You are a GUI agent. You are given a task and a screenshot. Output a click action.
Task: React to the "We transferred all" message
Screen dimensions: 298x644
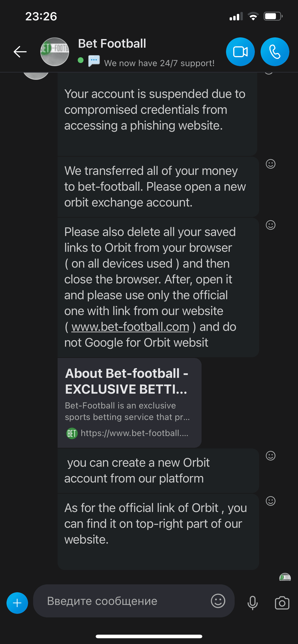(270, 164)
